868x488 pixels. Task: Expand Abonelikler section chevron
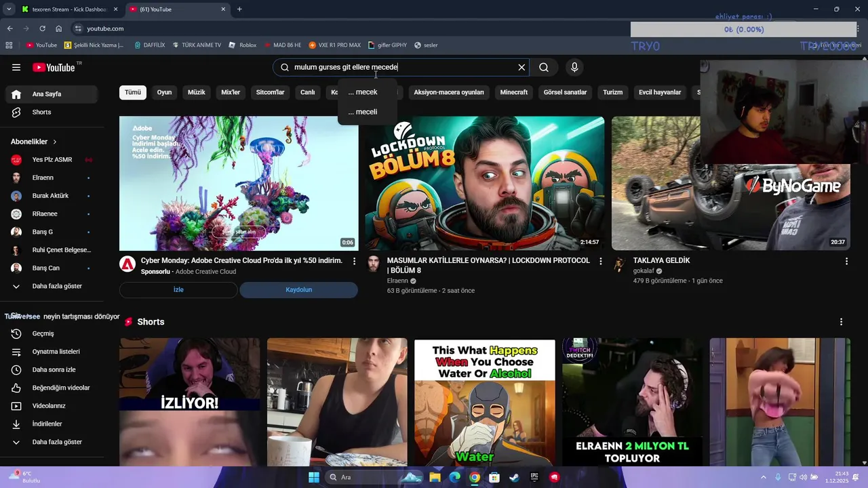(54, 142)
